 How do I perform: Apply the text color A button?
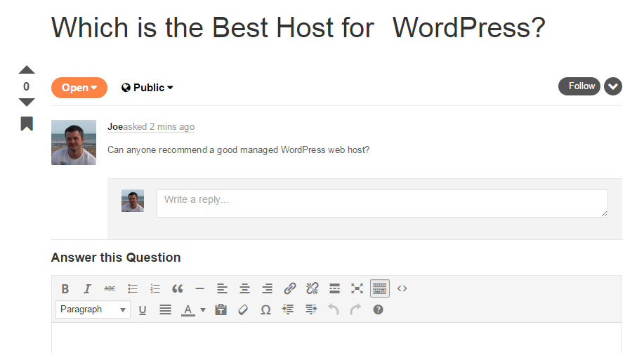[188, 309]
